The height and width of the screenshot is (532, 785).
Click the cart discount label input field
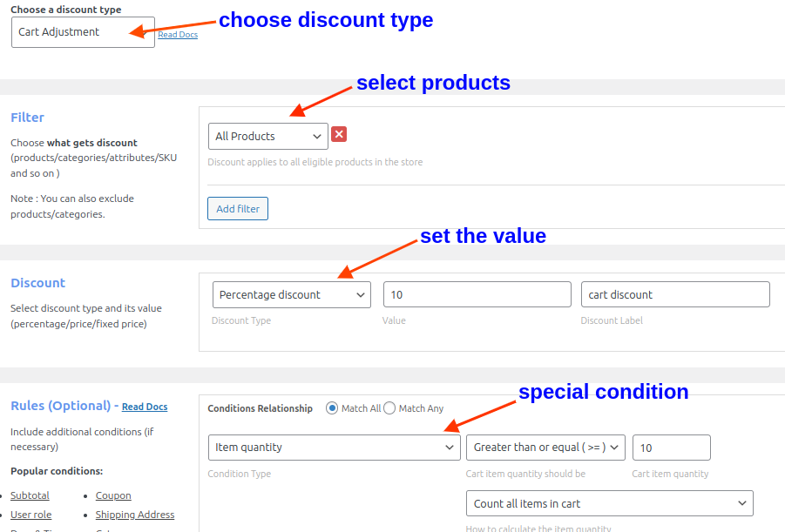(x=675, y=294)
